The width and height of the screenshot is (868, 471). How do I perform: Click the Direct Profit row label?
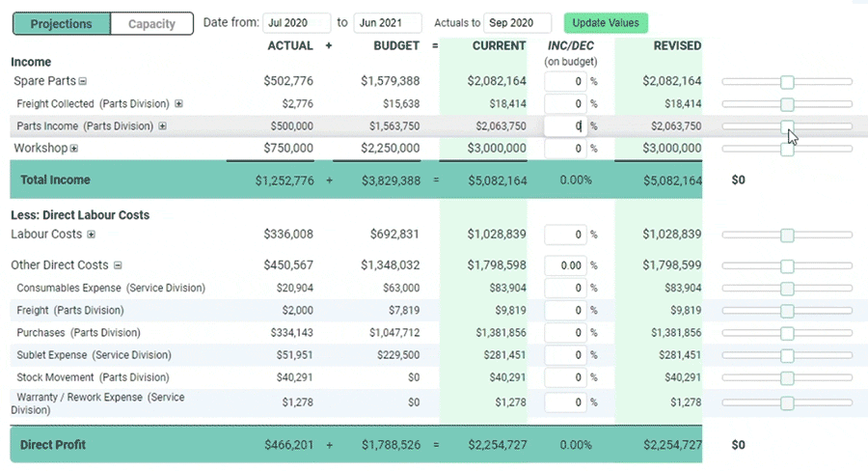[53, 444]
